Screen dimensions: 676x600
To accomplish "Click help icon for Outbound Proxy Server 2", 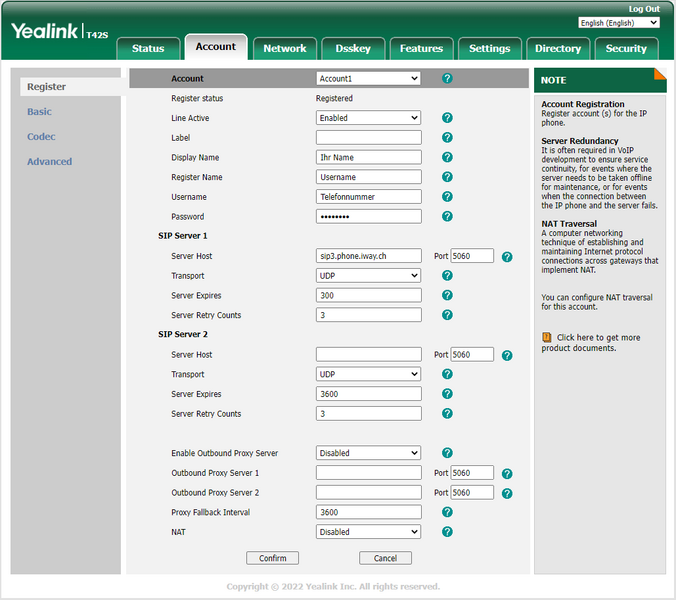I will click(x=507, y=494).
